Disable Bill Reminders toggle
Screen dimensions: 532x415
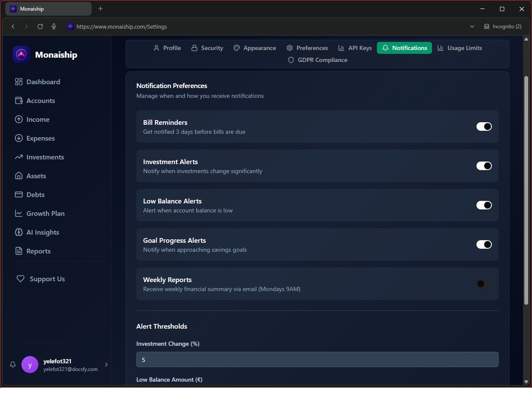(484, 127)
